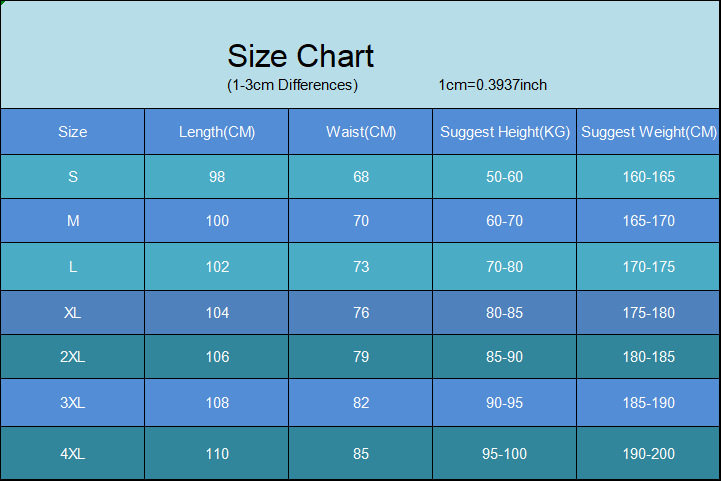
Task: Select the 'Waist(CM)' column header
Action: click(x=361, y=132)
